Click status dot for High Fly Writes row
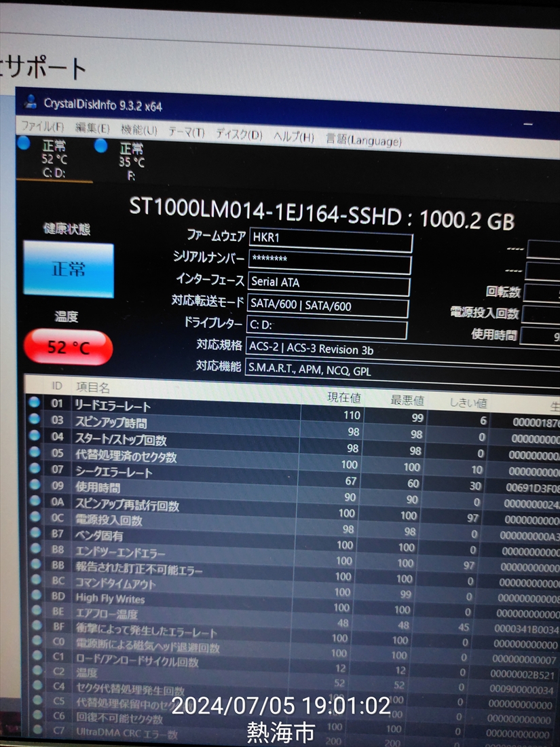 coord(36,595)
